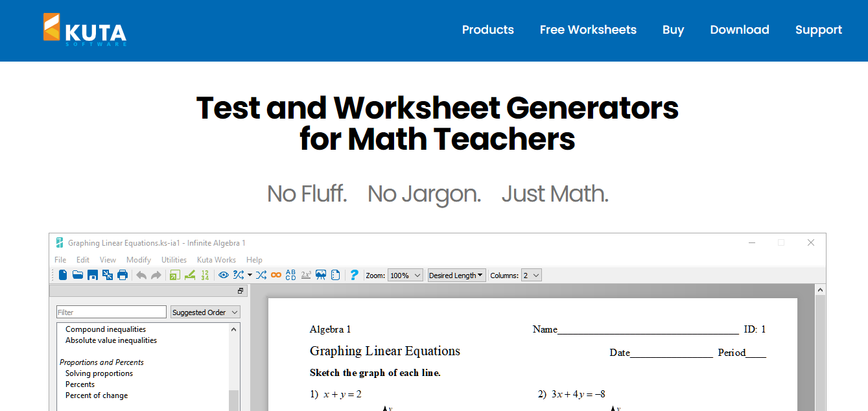Image resolution: width=868 pixels, height=411 pixels.
Task: Click the Name blank line on the worksheet
Action: tap(648, 331)
